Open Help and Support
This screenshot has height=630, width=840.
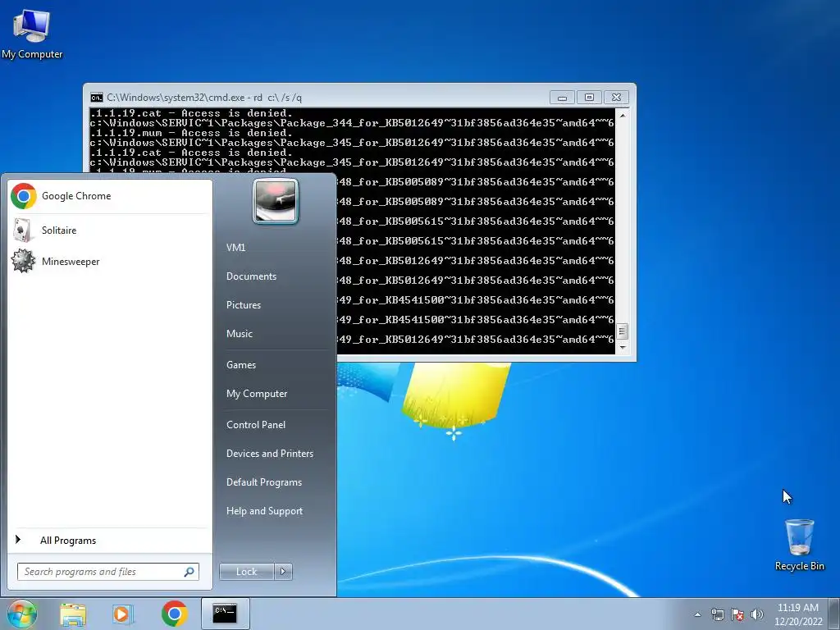click(264, 511)
